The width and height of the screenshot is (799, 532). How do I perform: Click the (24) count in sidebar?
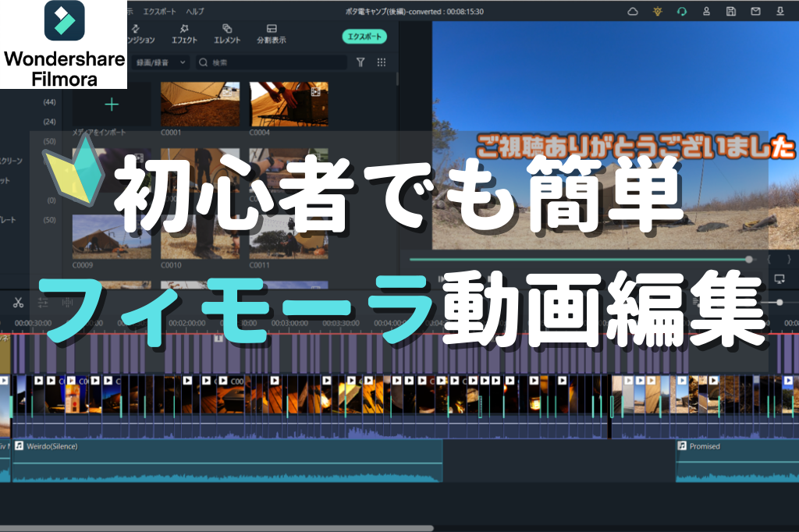[49, 122]
